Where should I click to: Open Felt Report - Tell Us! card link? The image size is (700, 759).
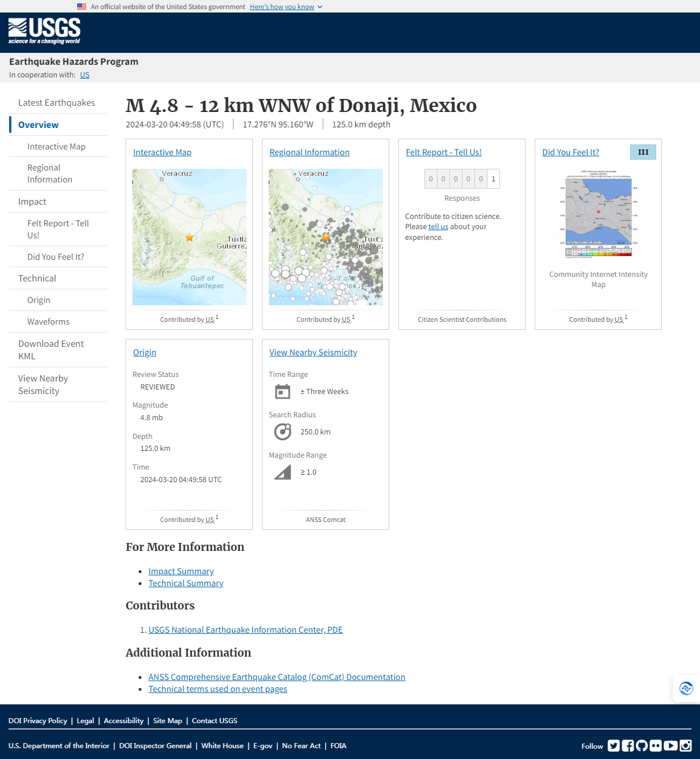pos(444,152)
